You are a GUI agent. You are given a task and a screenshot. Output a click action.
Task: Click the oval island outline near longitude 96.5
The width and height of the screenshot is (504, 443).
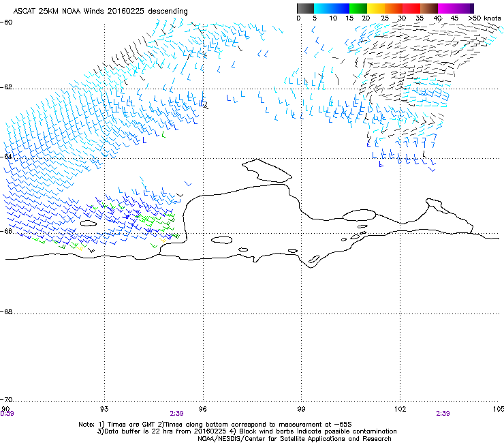(222, 240)
